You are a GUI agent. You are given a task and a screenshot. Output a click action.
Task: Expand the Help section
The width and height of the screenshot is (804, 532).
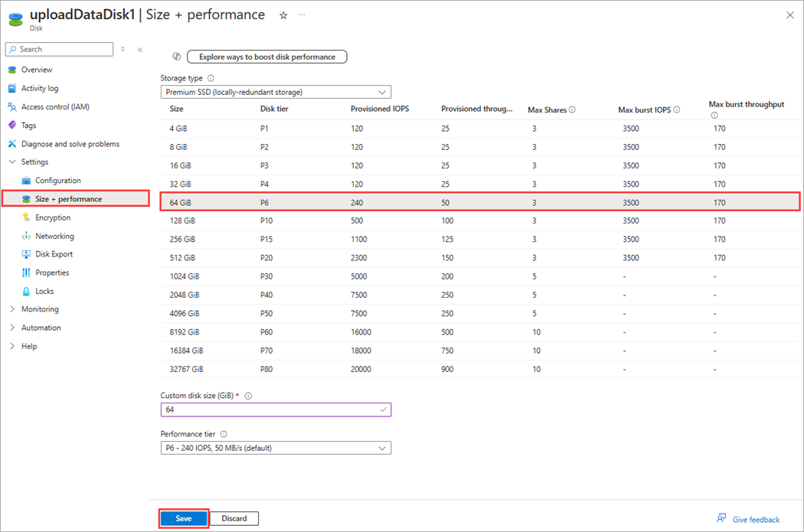tap(12, 346)
